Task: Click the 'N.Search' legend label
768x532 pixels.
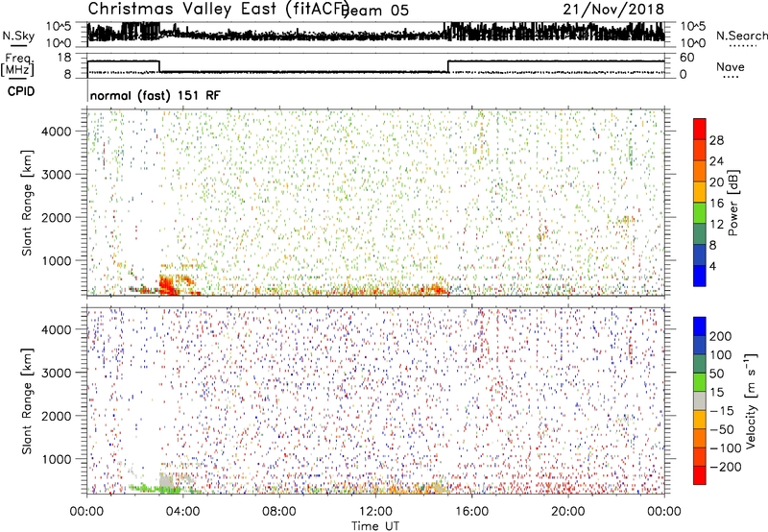Action: pos(741,36)
